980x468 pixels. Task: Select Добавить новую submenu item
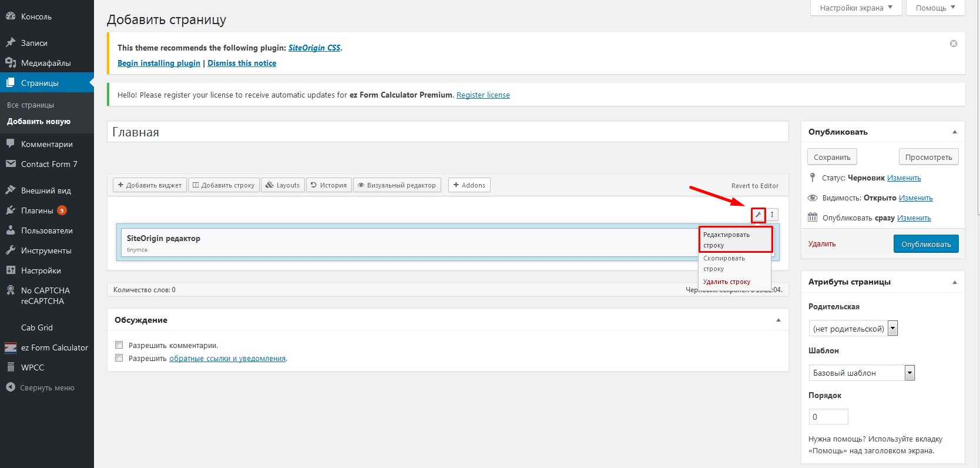(x=39, y=122)
